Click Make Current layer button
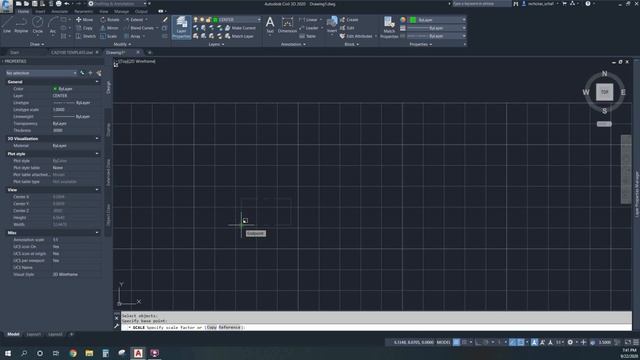Viewport: 640px width, 360px height. tap(240, 28)
